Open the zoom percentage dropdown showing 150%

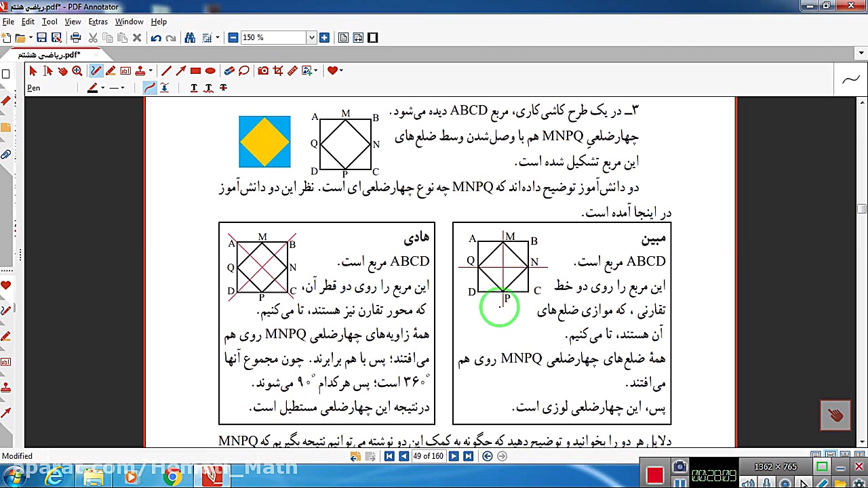tap(311, 37)
